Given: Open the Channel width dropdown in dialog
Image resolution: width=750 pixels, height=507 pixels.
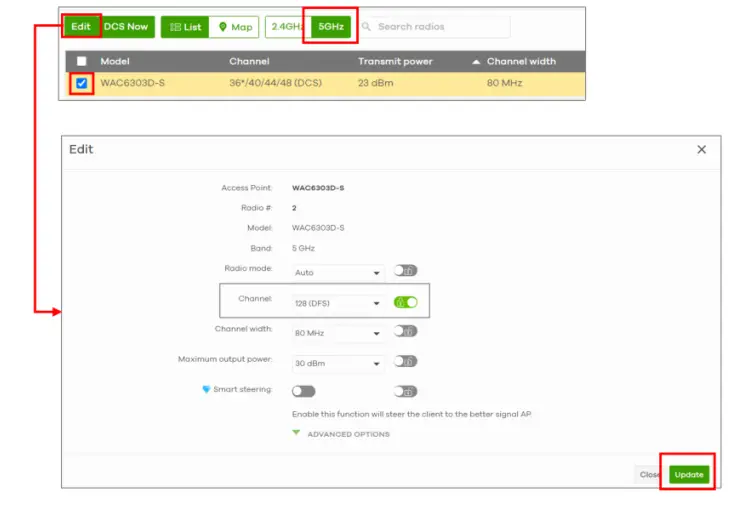Looking at the screenshot, I should [337, 333].
